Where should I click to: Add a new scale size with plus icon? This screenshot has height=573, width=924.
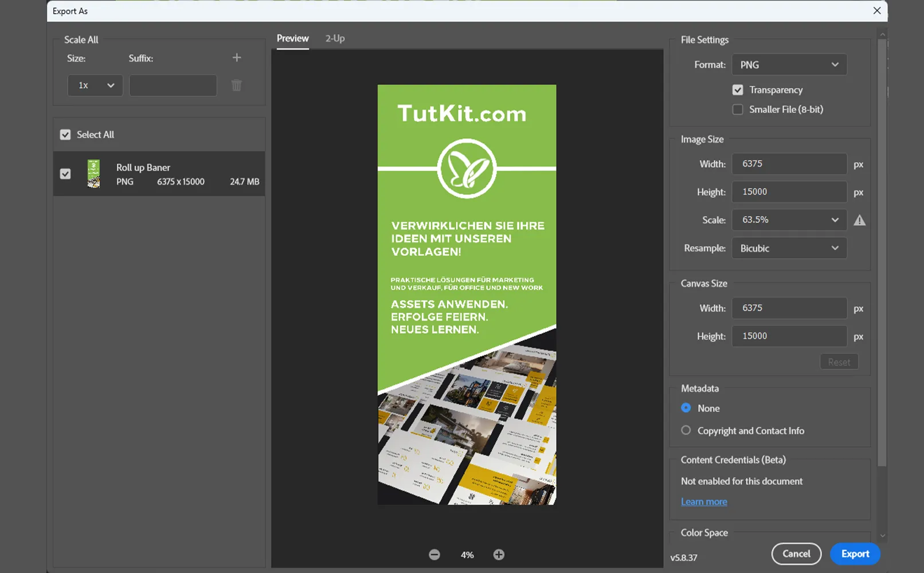coord(237,57)
